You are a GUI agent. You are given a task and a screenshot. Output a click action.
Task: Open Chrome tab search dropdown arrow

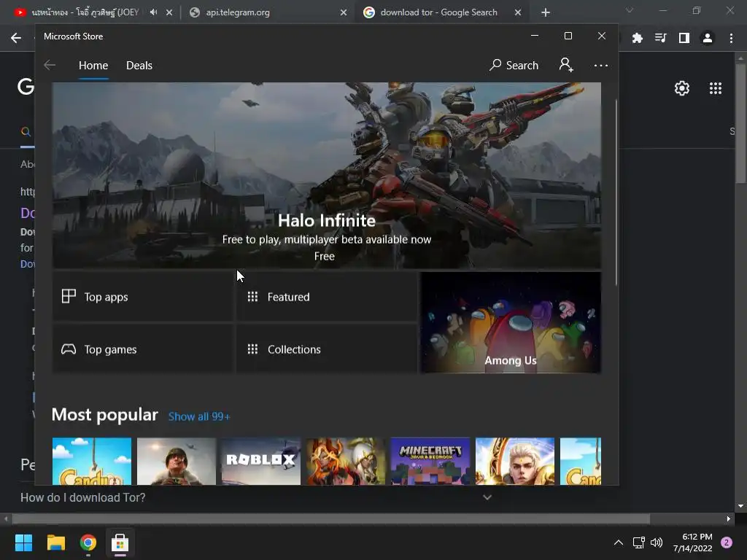(x=630, y=10)
